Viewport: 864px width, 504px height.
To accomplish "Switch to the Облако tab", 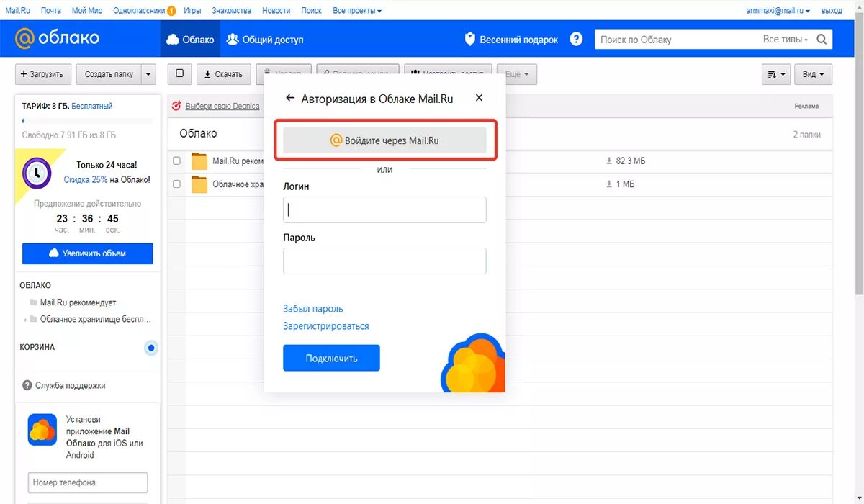I will (x=190, y=40).
